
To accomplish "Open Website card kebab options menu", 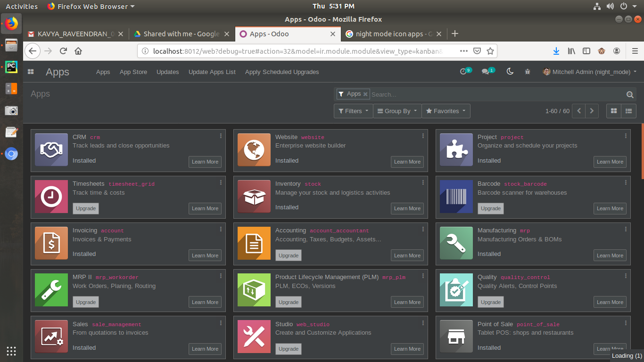I will (423, 136).
